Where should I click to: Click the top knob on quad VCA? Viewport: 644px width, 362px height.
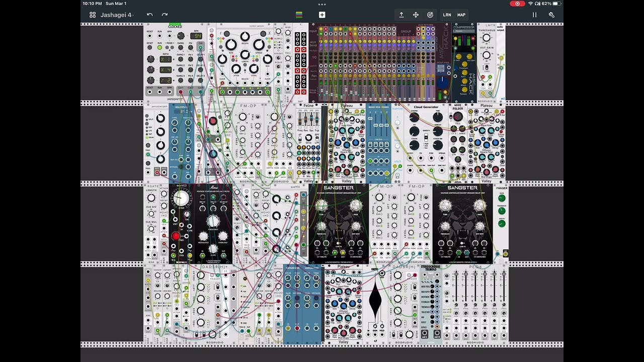(x=276, y=200)
